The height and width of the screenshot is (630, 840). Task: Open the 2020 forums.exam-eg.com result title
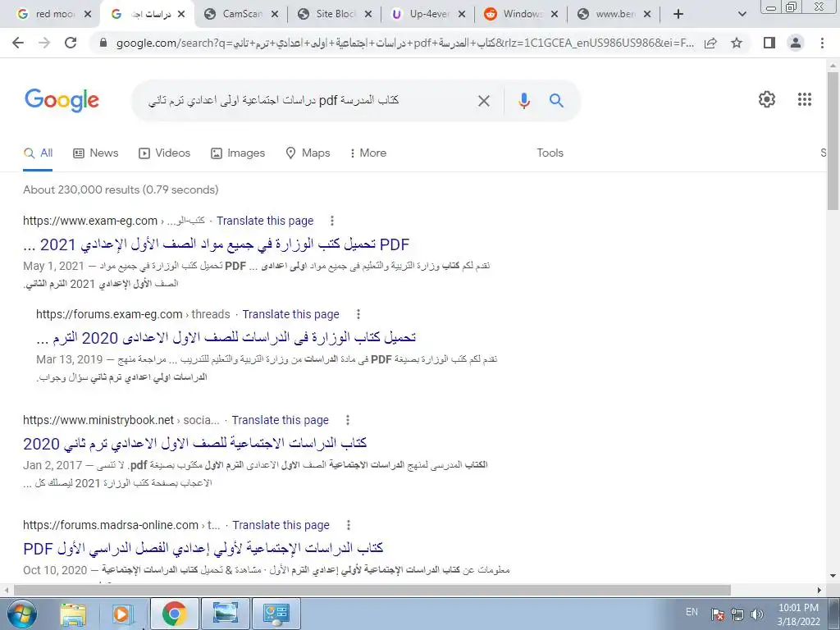tap(226, 338)
